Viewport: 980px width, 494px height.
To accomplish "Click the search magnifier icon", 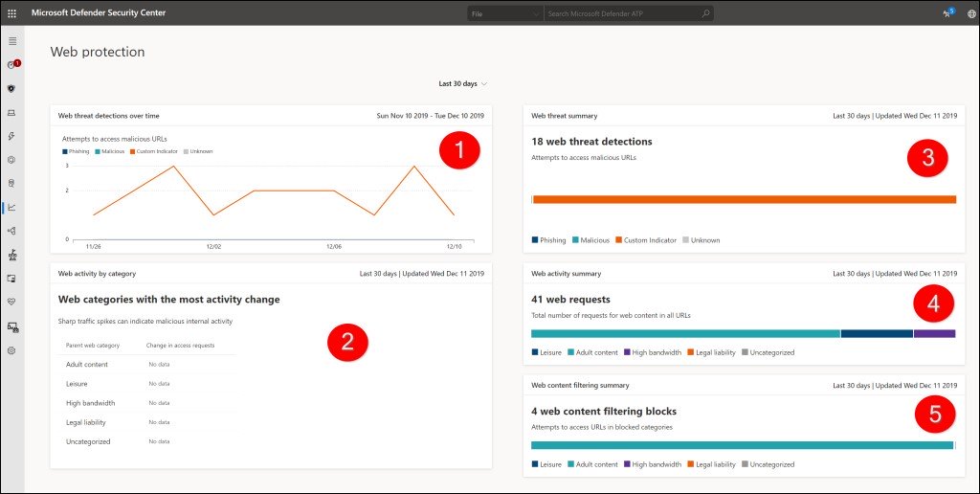I will click(x=705, y=13).
